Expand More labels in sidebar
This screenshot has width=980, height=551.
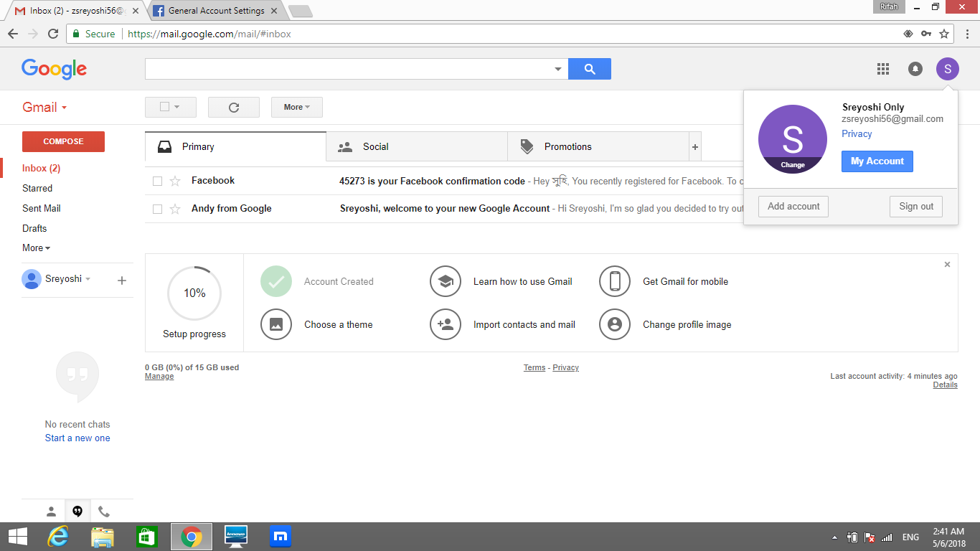tap(36, 248)
